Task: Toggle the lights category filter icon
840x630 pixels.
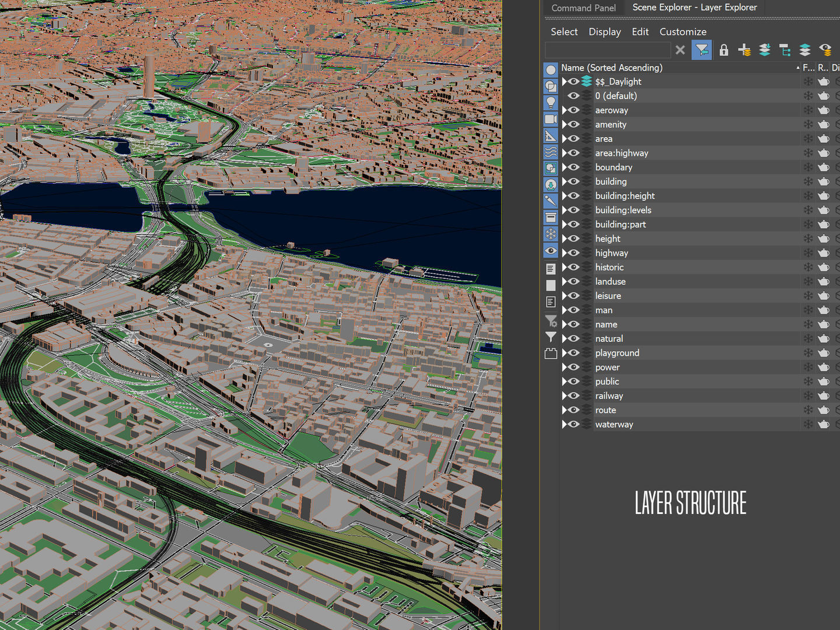Action: point(551,103)
